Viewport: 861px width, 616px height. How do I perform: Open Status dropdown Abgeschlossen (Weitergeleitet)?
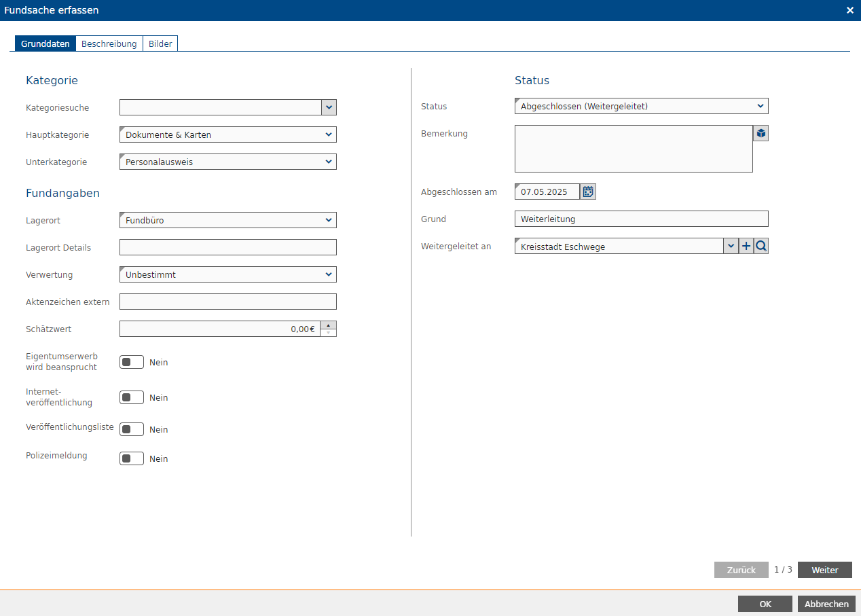642,106
